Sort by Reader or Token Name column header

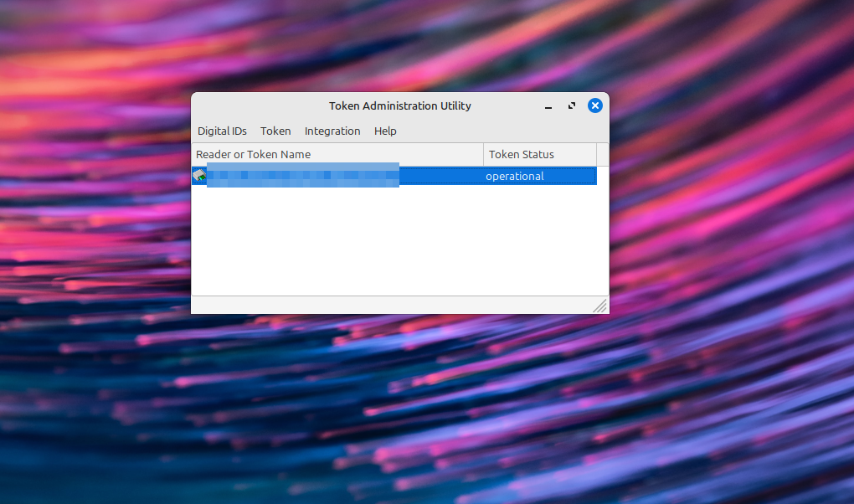pos(337,155)
